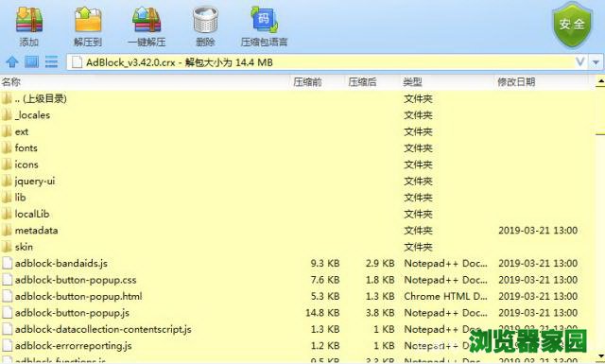This screenshot has height=364, width=605.
Task: Select file adblock-button-popup.js
Action: point(297,313)
